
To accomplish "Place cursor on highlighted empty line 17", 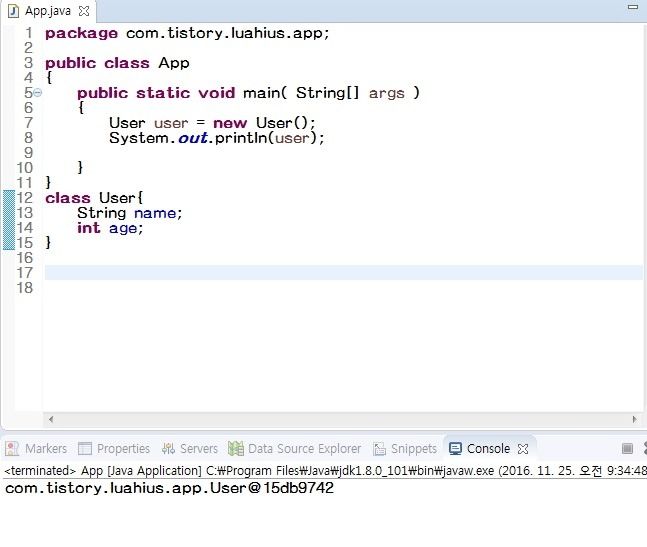I will click(x=343, y=273).
